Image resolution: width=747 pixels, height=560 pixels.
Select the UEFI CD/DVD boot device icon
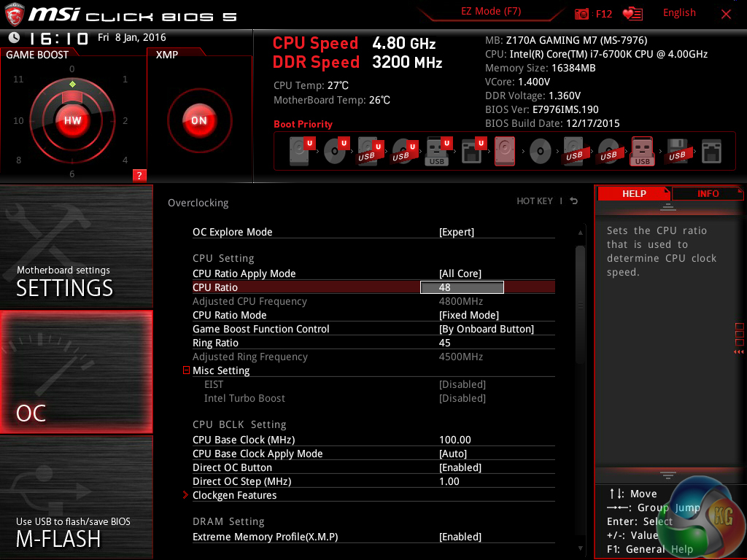pyautogui.click(x=336, y=151)
